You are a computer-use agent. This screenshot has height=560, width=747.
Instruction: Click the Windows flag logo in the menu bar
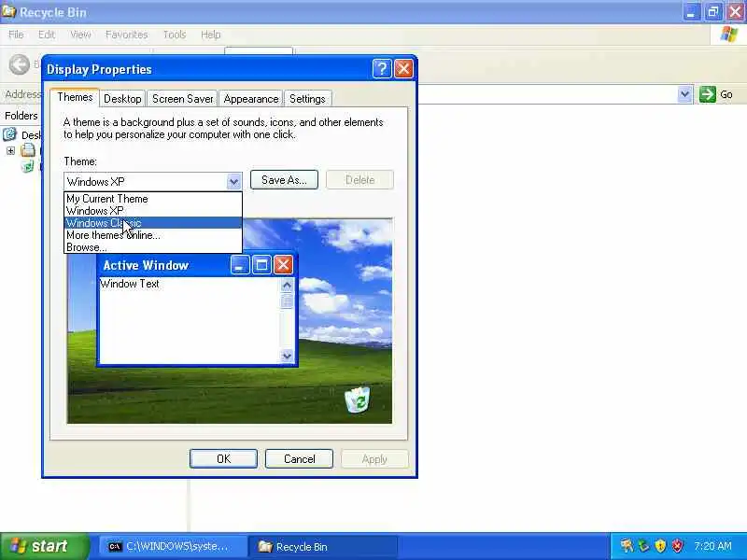[x=729, y=35]
